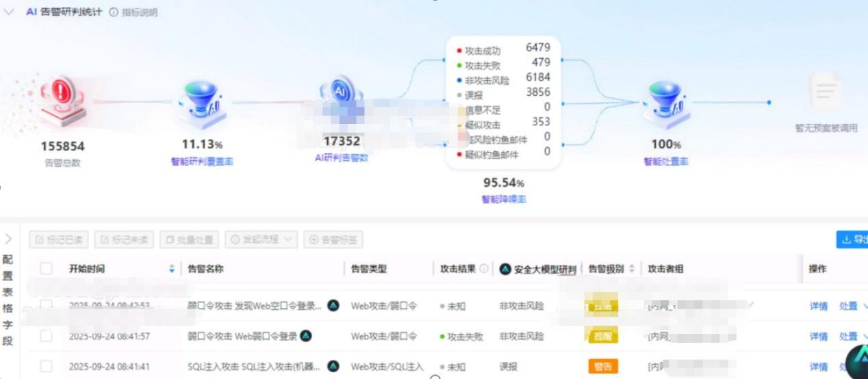868x379 pixels.
Task: Open 详情 for the 08:41:57 alert
Action: (819, 336)
